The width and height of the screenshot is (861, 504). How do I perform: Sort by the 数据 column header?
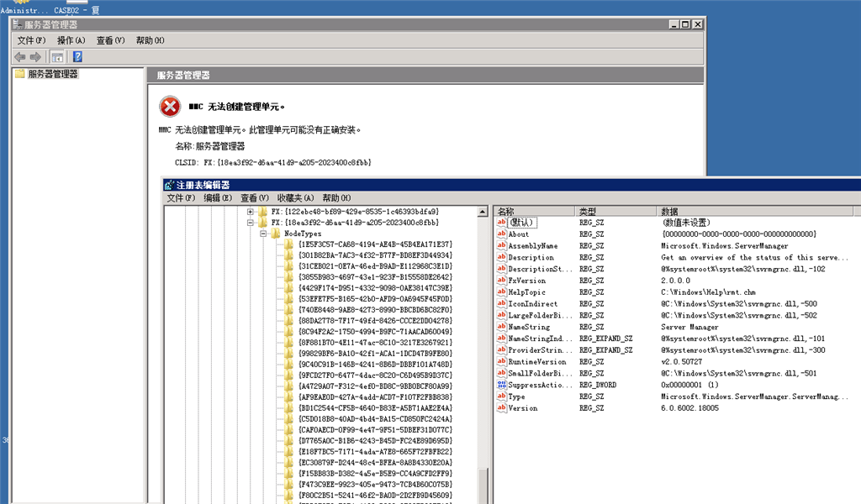tap(755, 211)
